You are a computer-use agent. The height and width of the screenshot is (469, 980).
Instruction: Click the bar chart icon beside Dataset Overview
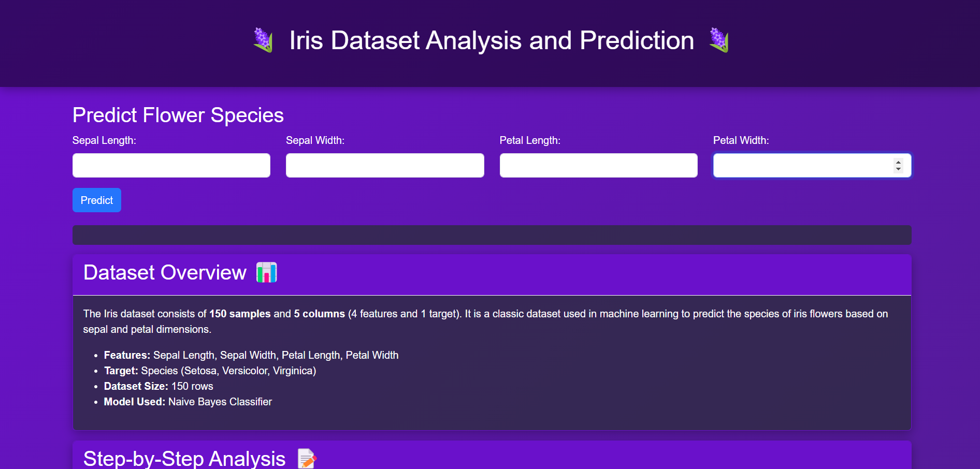[x=267, y=272]
